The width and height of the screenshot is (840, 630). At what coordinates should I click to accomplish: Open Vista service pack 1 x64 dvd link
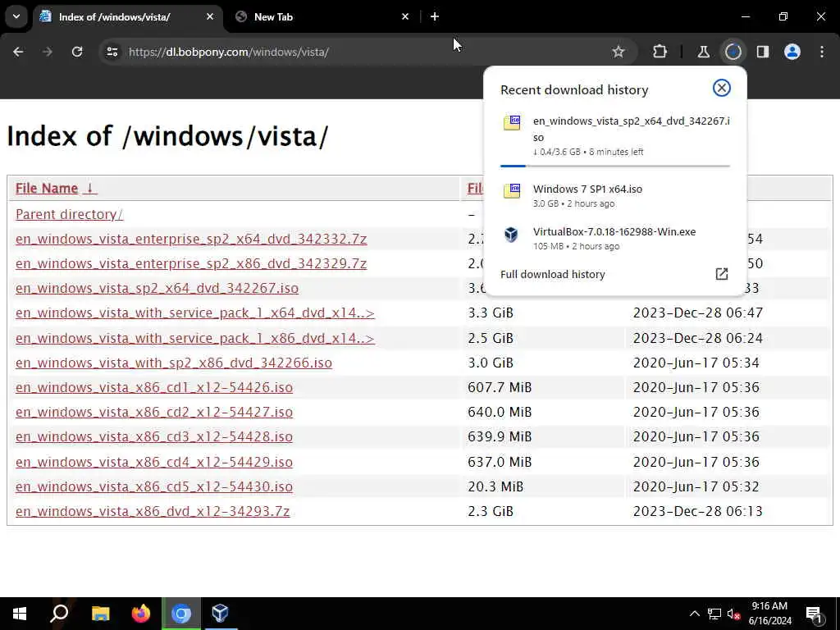tap(195, 313)
